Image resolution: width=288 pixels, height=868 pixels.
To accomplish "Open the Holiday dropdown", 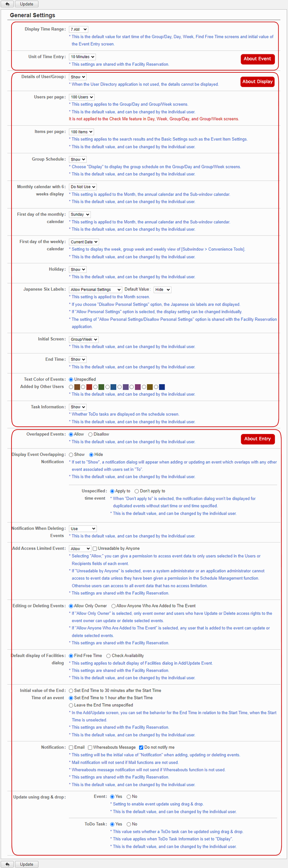I will [78, 270].
